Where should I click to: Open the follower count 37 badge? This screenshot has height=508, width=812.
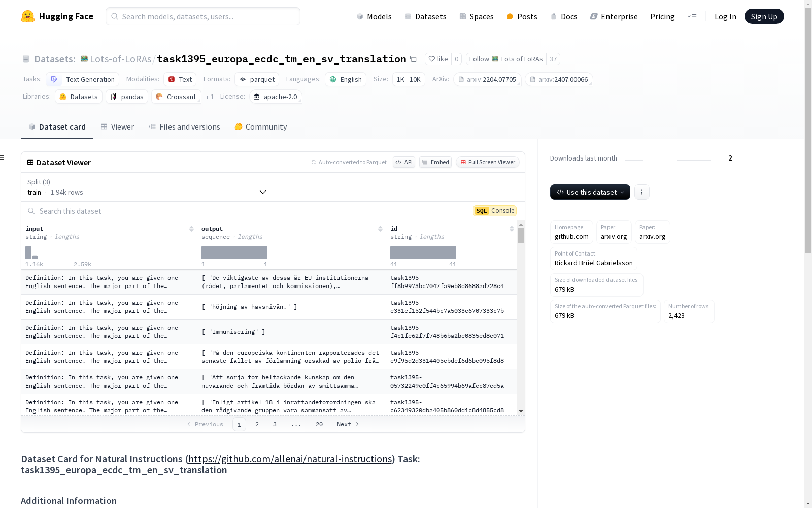point(553,59)
